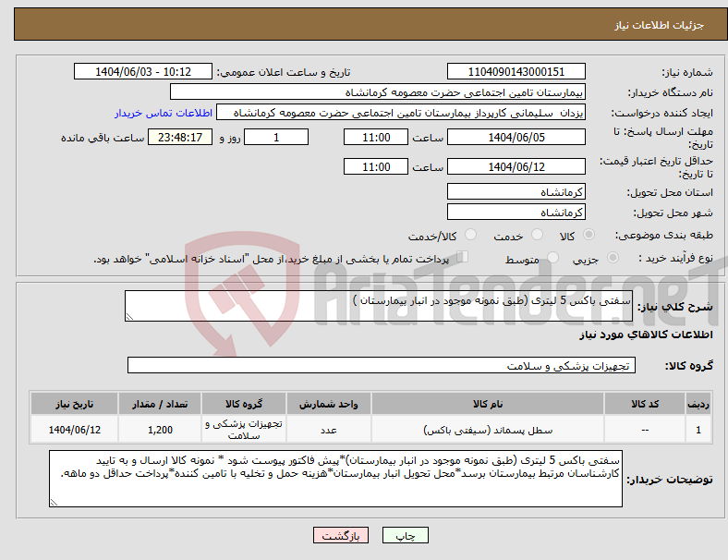This screenshot has height=560, width=728.
Task: Click the delivery province کرمانشاه field
Action: [516, 191]
